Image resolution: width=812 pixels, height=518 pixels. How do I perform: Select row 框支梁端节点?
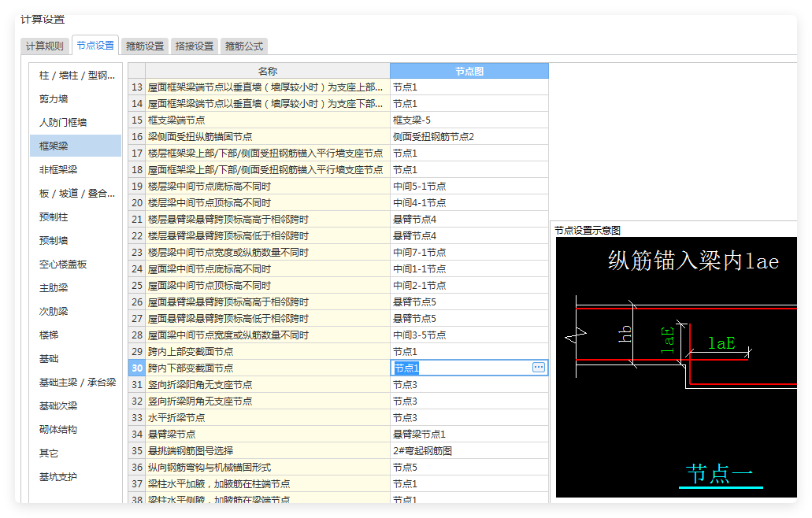[267, 120]
